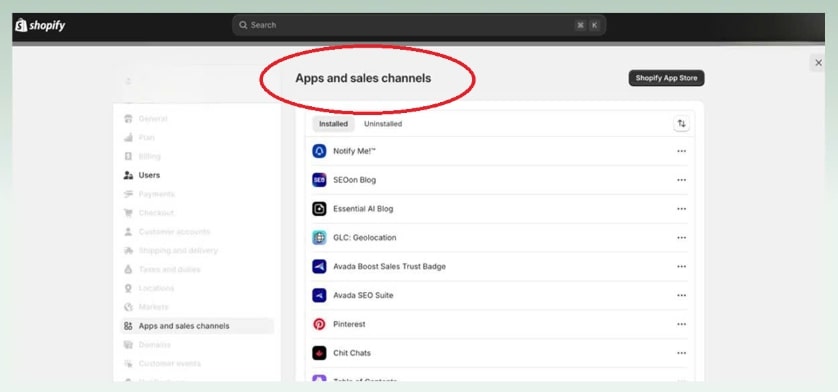The height and width of the screenshot is (392, 838).
Task: Switch to the Installed tab
Action: click(333, 124)
